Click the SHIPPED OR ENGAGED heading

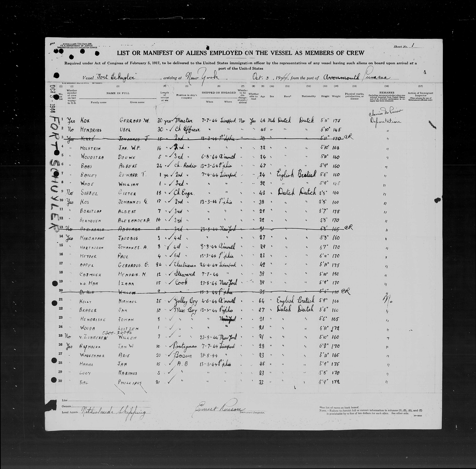(x=219, y=93)
